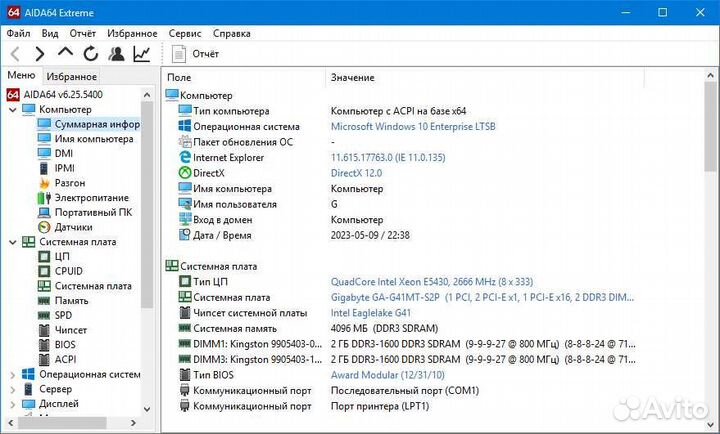Open the Сервис menu

pyautogui.click(x=185, y=34)
